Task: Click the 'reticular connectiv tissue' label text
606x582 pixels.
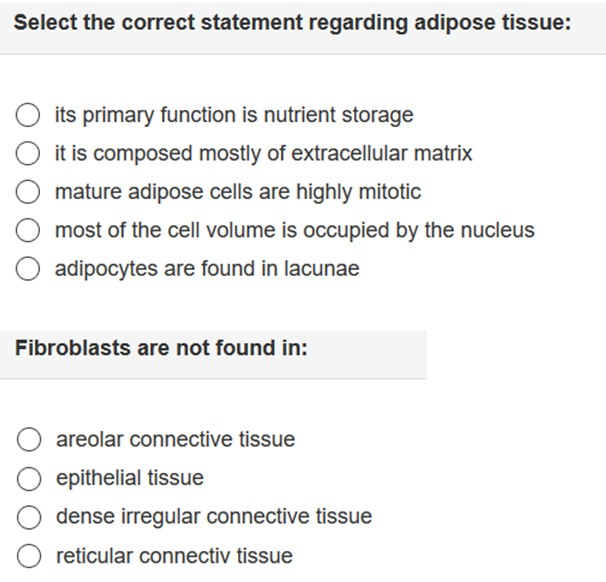Action: [174, 556]
